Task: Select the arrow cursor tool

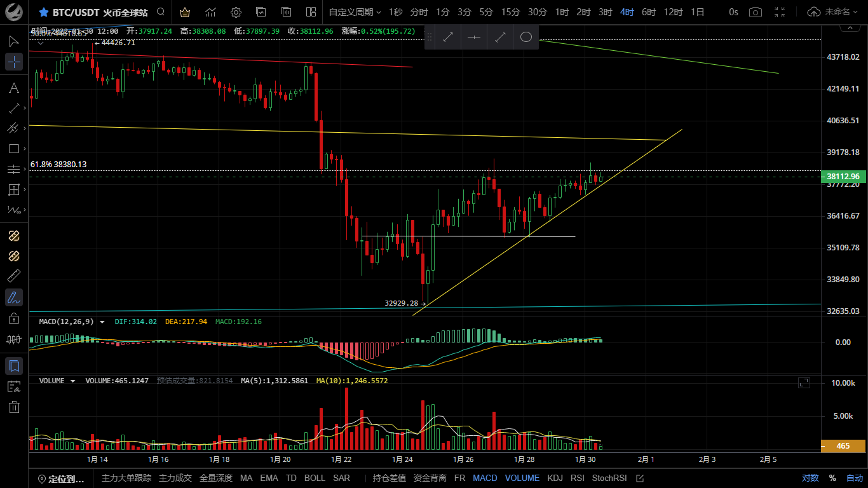Action: (x=14, y=41)
